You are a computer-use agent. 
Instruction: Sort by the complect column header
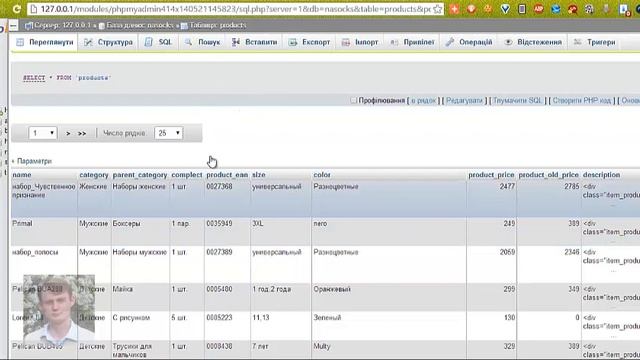point(187,175)
